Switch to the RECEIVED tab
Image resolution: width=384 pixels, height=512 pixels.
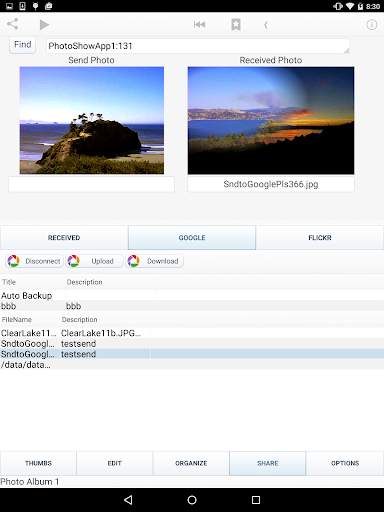(64, 237)
